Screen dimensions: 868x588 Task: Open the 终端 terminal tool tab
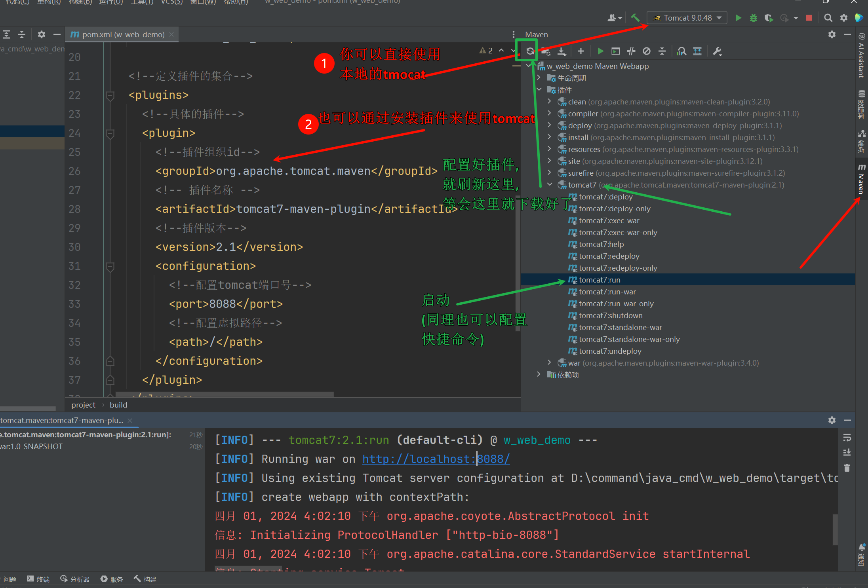coord(38,579)
